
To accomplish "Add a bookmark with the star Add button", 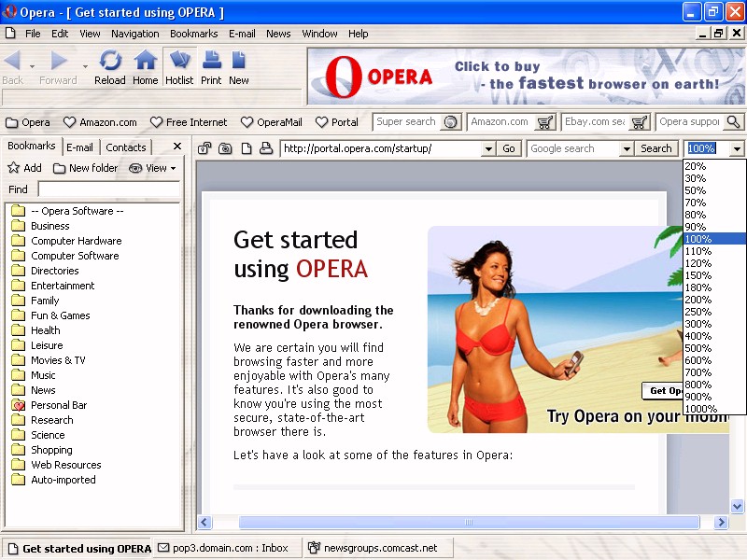I will pyautogui.click(x=25, y=168).
